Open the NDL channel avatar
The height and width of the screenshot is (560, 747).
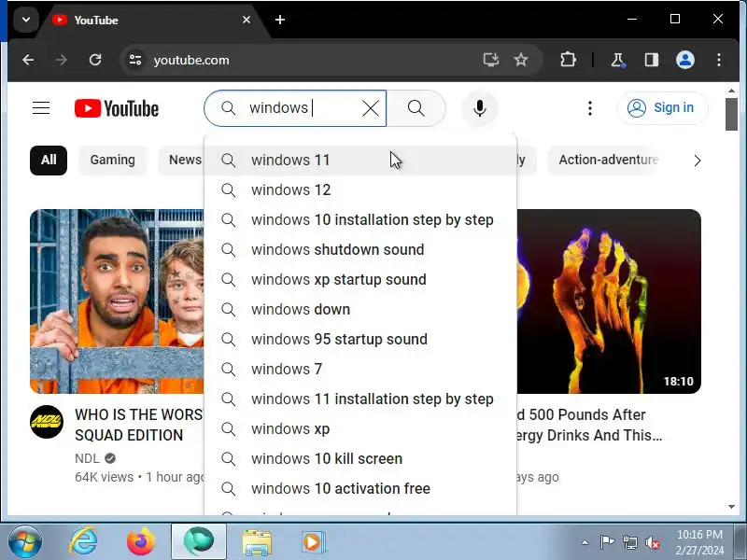pyautogui.click(x=47, y=422)
